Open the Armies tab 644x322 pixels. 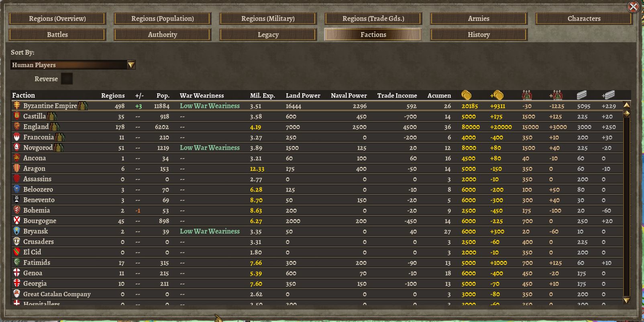click(x=479, y=18)
